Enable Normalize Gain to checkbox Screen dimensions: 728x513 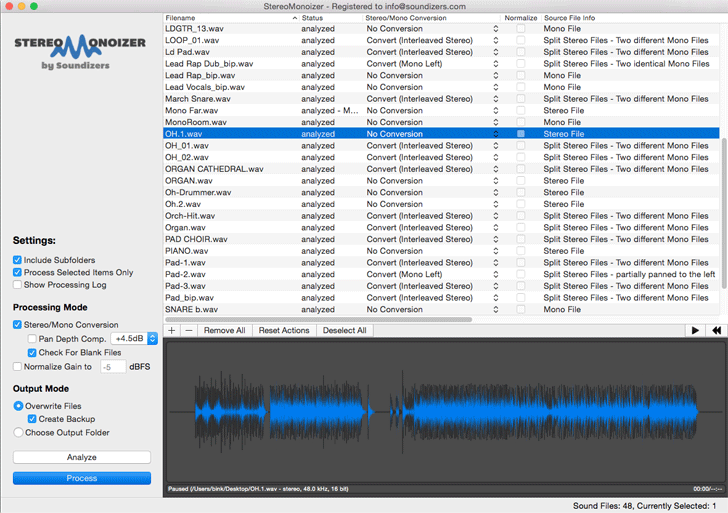[17, 367]
